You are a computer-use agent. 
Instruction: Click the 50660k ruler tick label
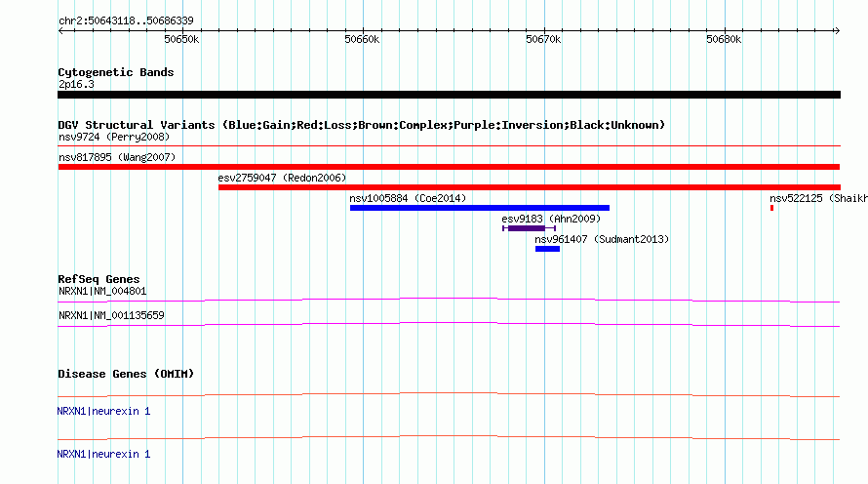pyautogui.click(x=362, y=39)
